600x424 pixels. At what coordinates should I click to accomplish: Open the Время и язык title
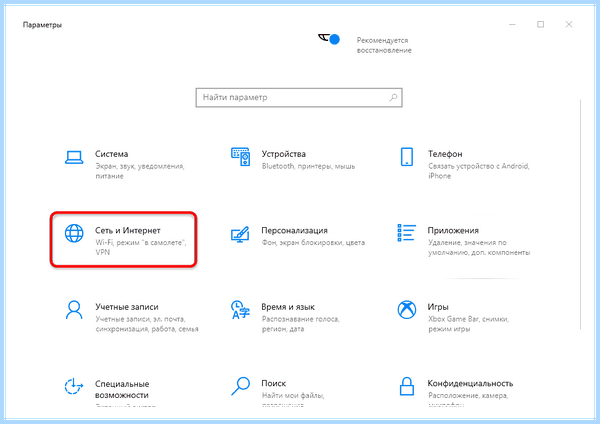click(288, 307)
